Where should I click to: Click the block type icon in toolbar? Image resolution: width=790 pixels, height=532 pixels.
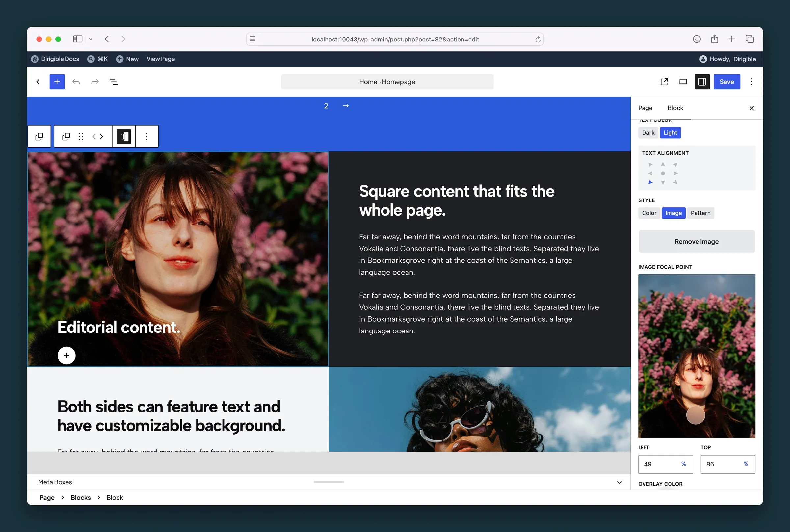66,136
